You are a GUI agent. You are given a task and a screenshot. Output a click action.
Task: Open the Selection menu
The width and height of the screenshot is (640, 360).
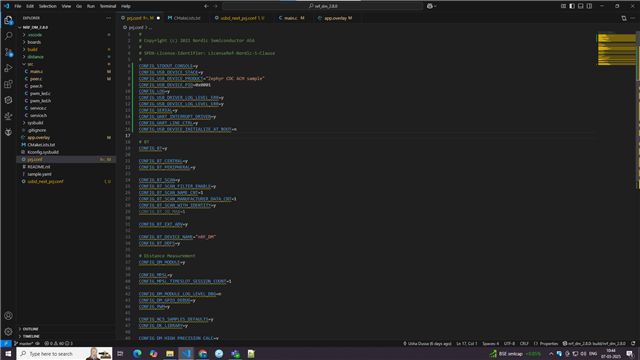coord(48,6)
